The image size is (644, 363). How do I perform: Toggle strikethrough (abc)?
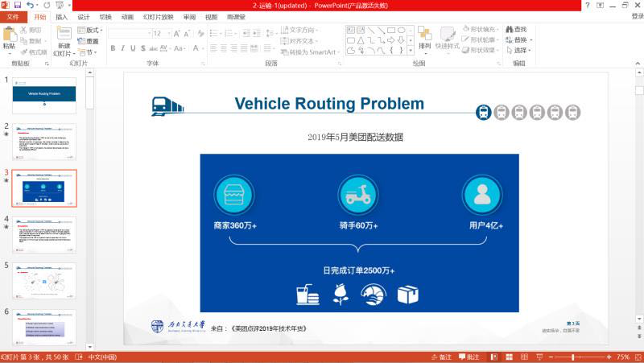[x=154, y=48]
